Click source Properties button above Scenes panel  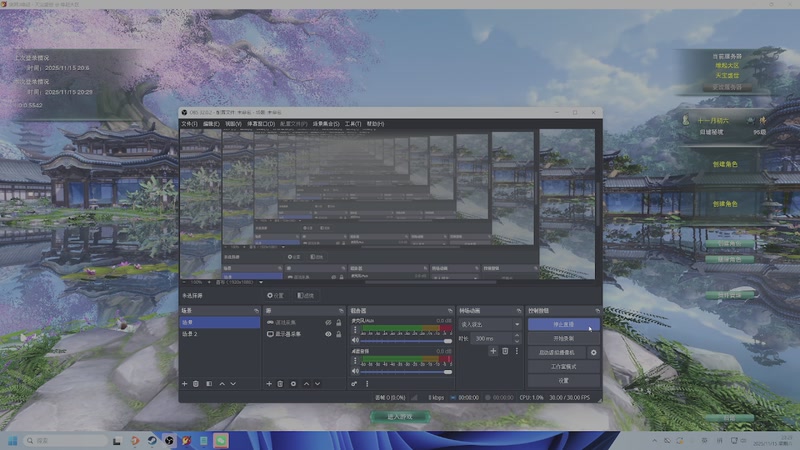click(276, 295)
